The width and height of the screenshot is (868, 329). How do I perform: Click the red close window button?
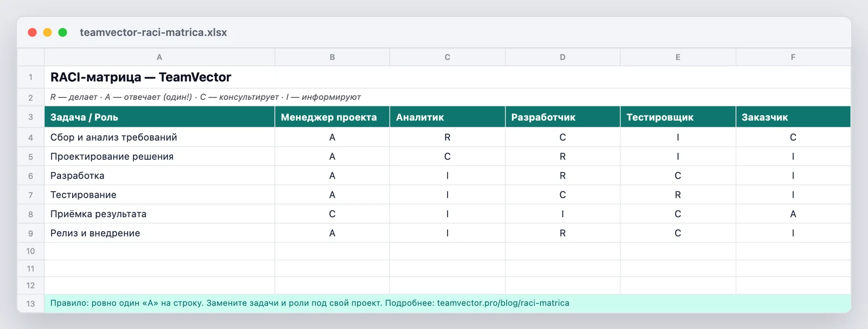[x=32, y=33]
